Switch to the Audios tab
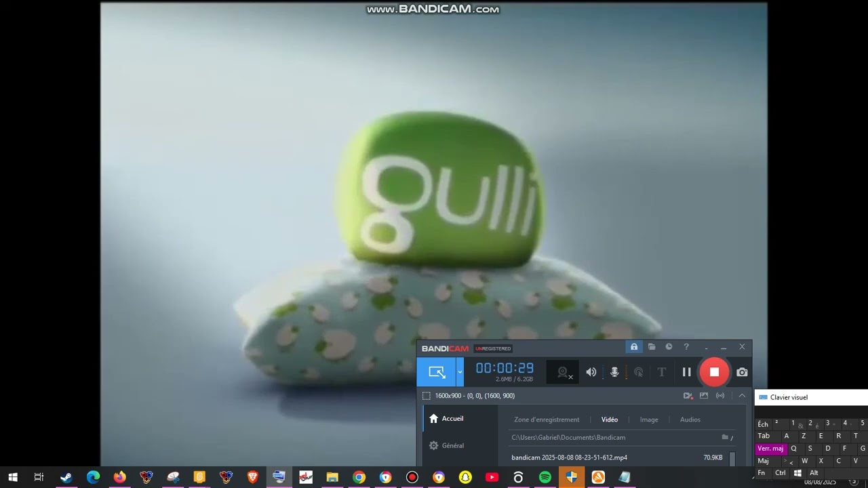The height and width of the screenshot is (488, 868). pos(690,420)
